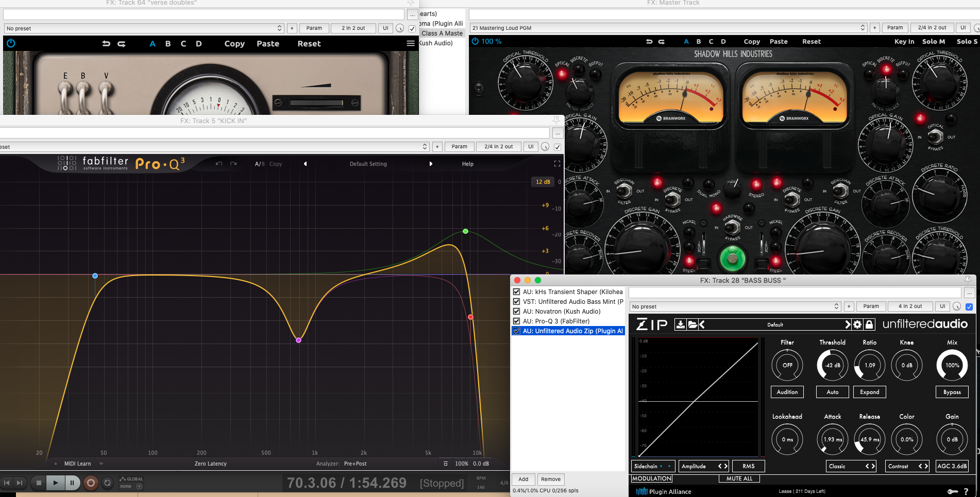The height and width of the screenshot is (497, 980).
Task: Select preset slot C in the Shadow Hills plugin
Action: tap(711, 41)
